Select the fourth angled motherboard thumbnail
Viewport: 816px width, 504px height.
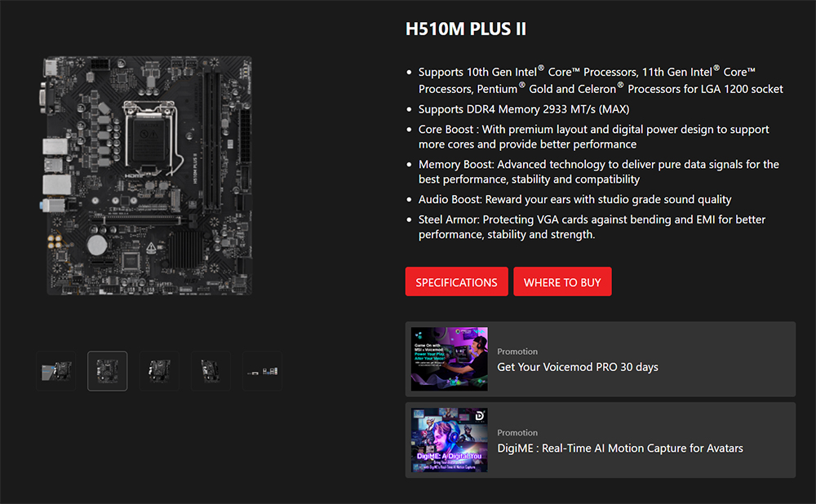(211, 371)
